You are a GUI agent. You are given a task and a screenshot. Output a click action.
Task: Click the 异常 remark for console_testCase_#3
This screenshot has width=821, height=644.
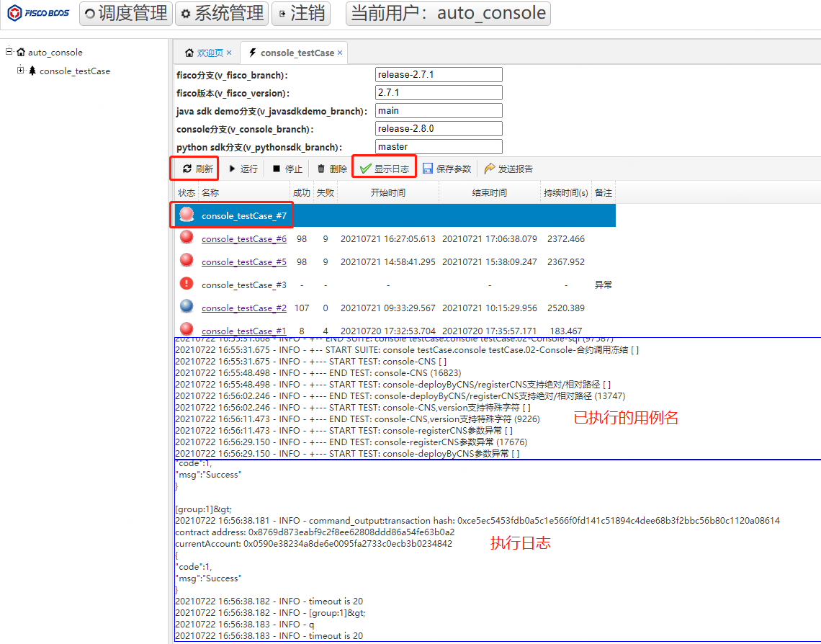(604, 285)
